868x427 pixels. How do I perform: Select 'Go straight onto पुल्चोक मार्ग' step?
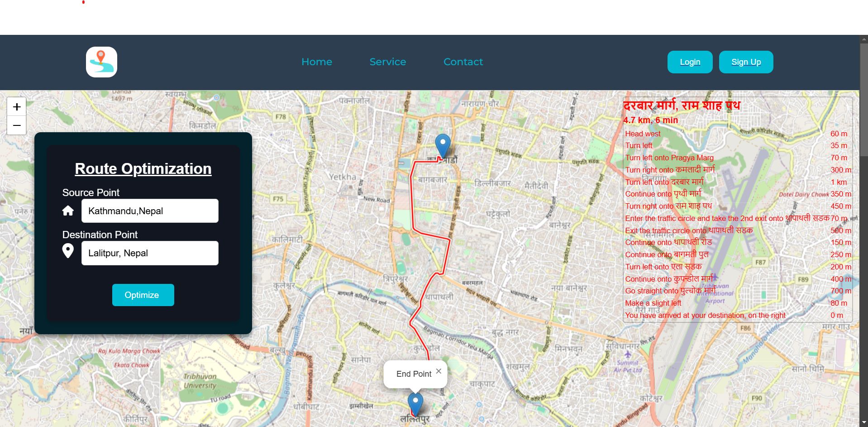pos(738,291)
